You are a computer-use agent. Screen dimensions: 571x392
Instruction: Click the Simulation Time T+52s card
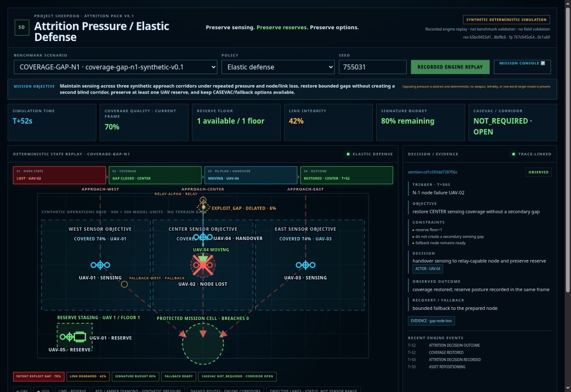tap(52, 122)
